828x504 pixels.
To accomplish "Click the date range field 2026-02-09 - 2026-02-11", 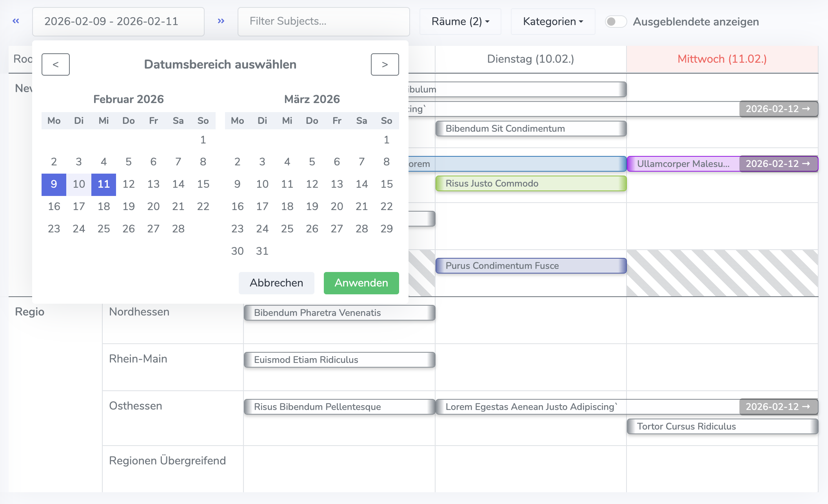I will coord(118,22).
